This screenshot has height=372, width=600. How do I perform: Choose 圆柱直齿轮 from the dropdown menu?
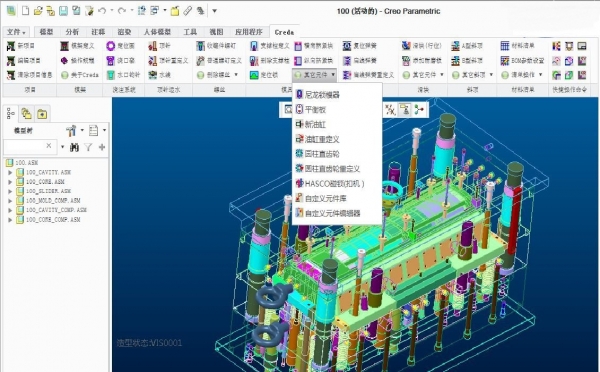coord(337,154)
